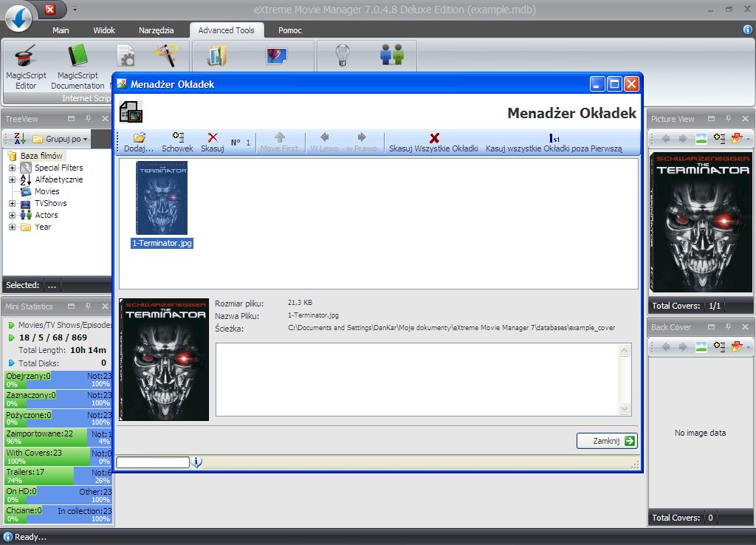Click the light bulb ribbon icon
Viewport: 756px width, 545px height.
tap(343, 55)
